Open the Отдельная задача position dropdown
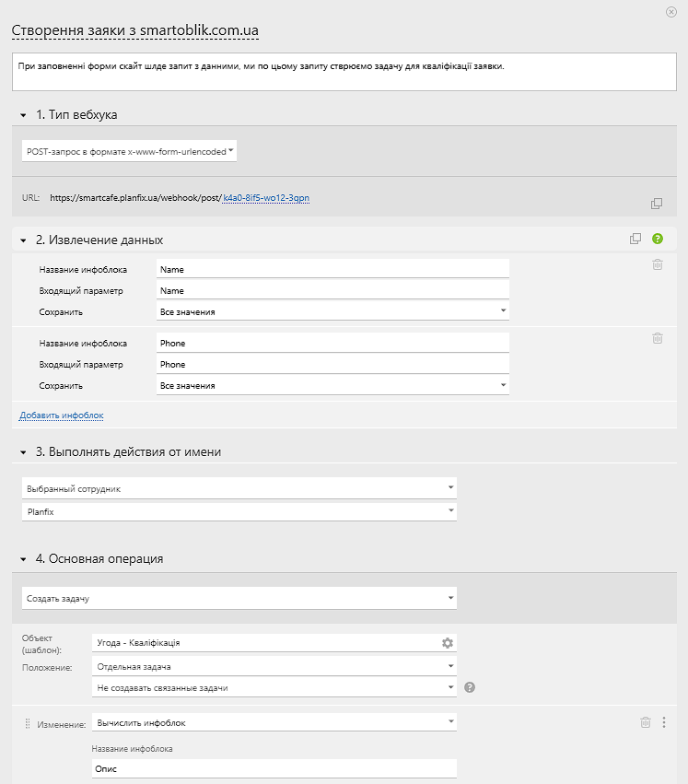The width and height of the screenshot is (688, 784). (274, 666)
